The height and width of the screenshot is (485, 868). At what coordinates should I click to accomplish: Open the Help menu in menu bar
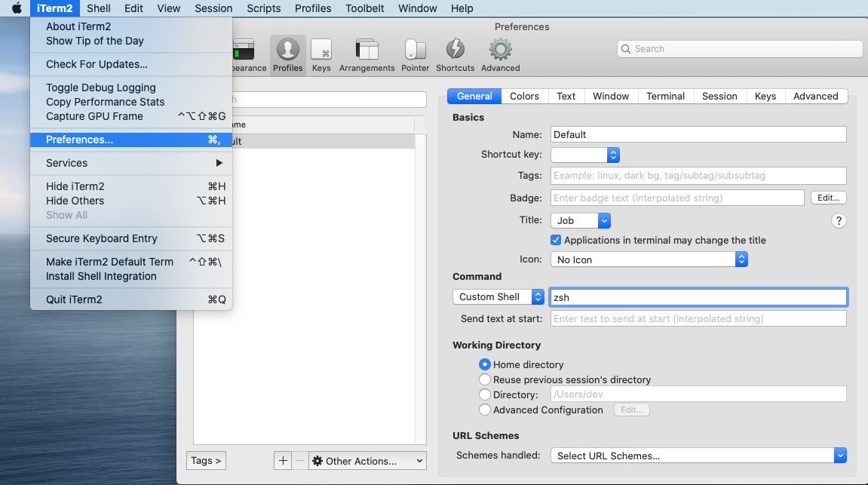point(462,8)
